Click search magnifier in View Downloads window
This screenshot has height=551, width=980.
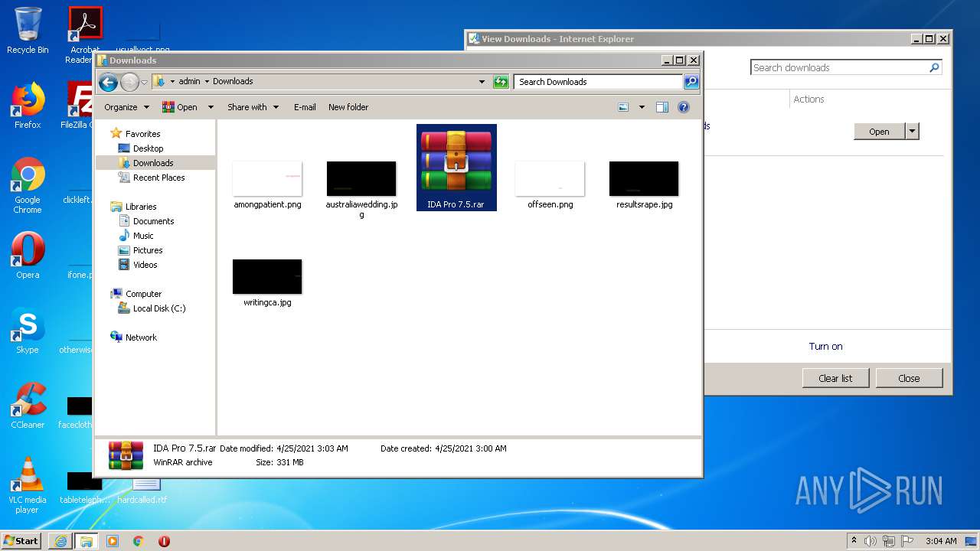click(934, 67)
